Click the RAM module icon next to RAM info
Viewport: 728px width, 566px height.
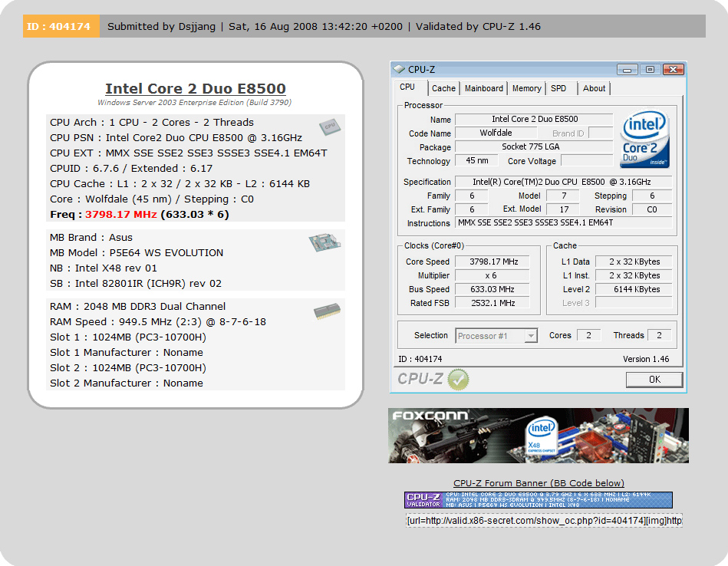(x=327, y=311)
